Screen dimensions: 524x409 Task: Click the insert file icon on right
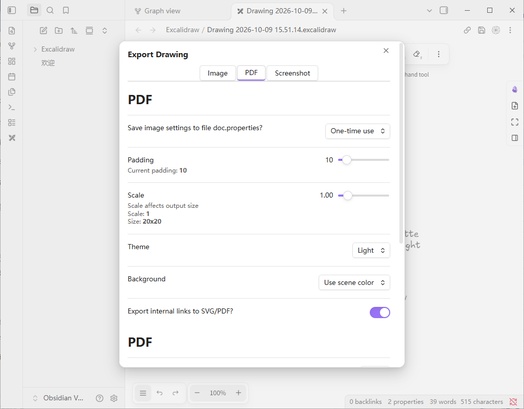(515, 106)
